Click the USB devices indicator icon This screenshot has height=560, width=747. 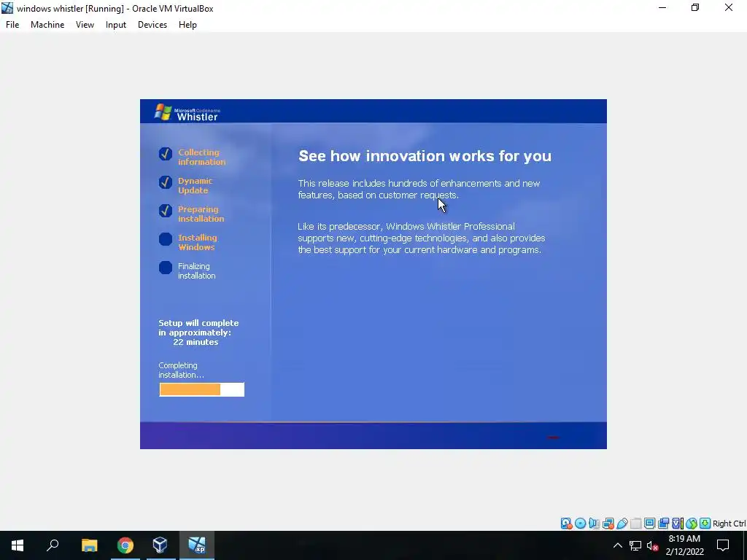click(622, 524)
